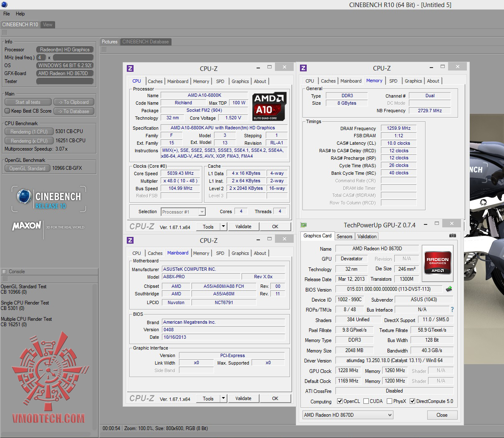The width and height of the screenshot is (504, 438).
Task: Click the To Database button
Action: click(74, 111)
